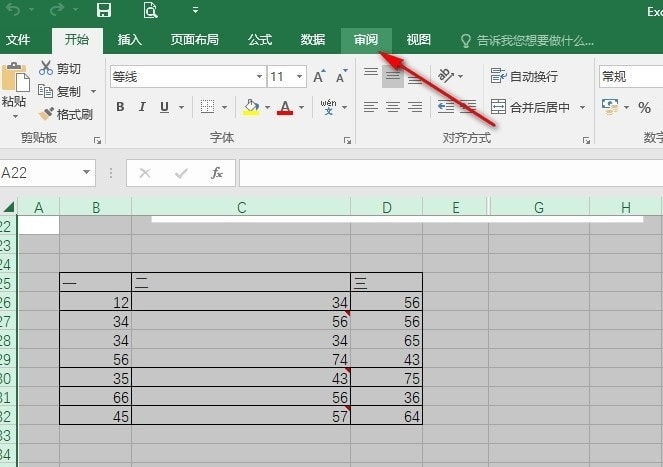Screen dimensions: 663x467
Task: Open 字体 dialog launcher
Action: pos(347,140)
